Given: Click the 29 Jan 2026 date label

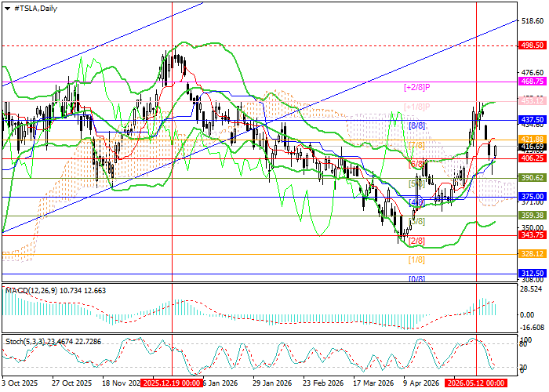Looking at the screenshot, I should point(272,383).
